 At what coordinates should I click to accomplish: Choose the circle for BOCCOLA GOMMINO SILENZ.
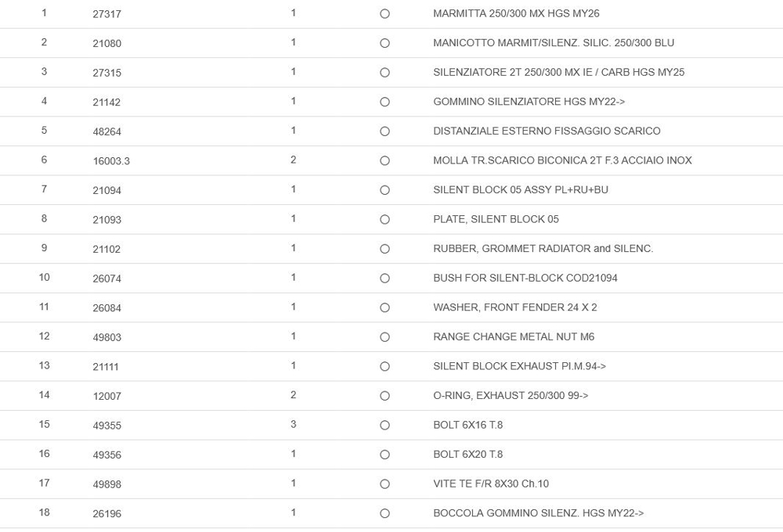(x=384, y=514)
